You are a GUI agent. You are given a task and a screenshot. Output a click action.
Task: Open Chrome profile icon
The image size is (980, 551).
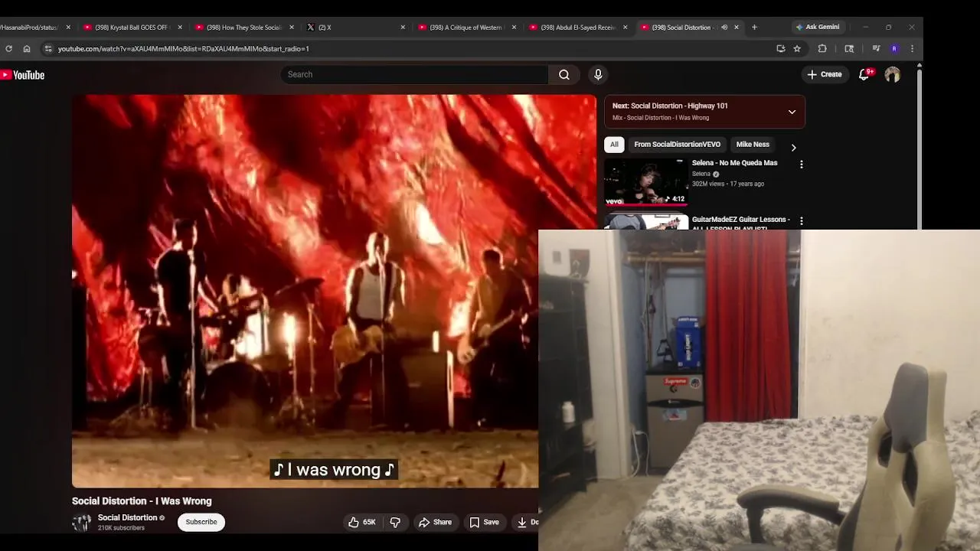894,48
